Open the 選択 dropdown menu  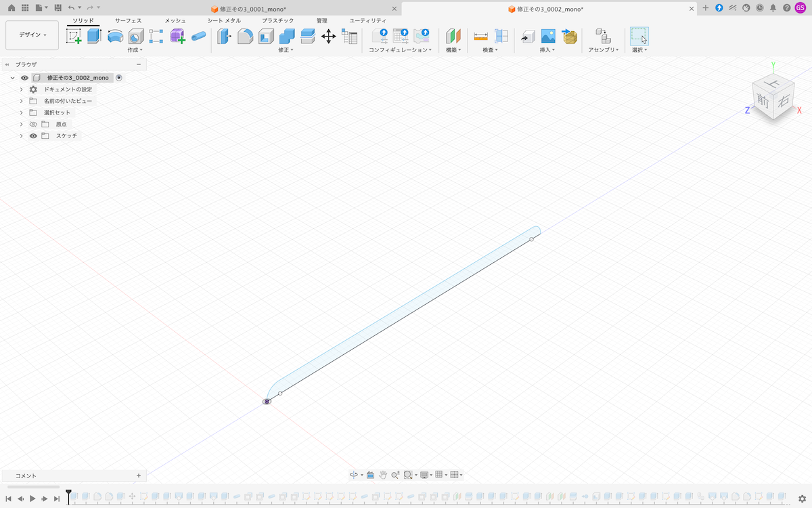click(x=639, y=50)
